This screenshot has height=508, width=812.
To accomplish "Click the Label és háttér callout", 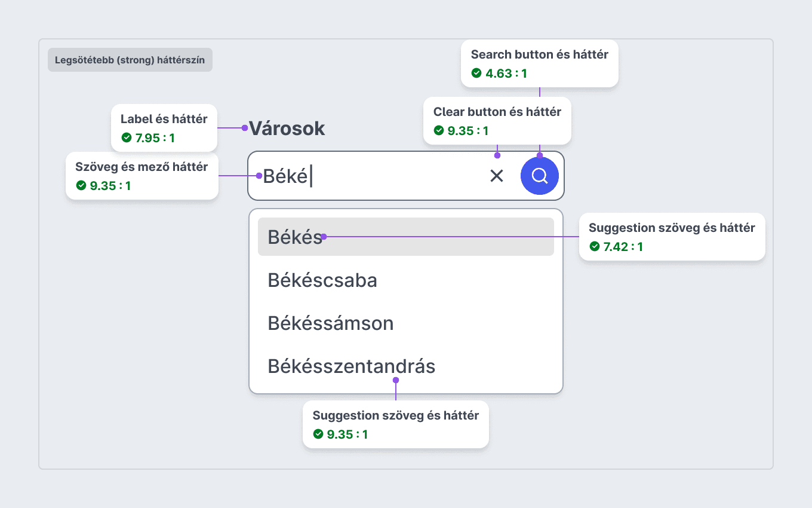I will [164, 128].
